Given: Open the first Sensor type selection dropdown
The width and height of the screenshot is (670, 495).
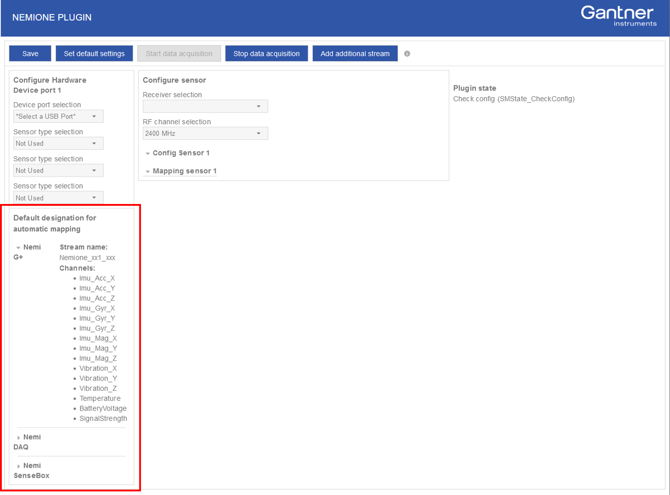Looking at the screenshot, I should click(58, 143).
